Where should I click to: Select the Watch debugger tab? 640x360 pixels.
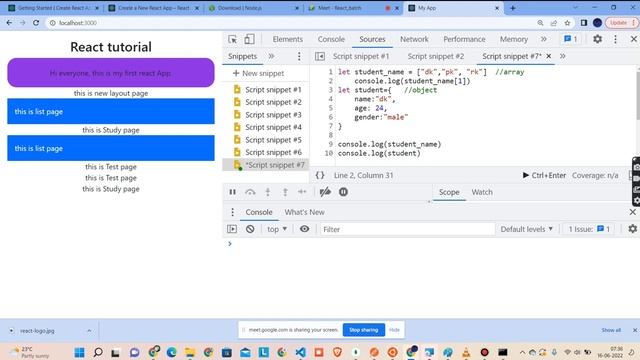[482, 192]
